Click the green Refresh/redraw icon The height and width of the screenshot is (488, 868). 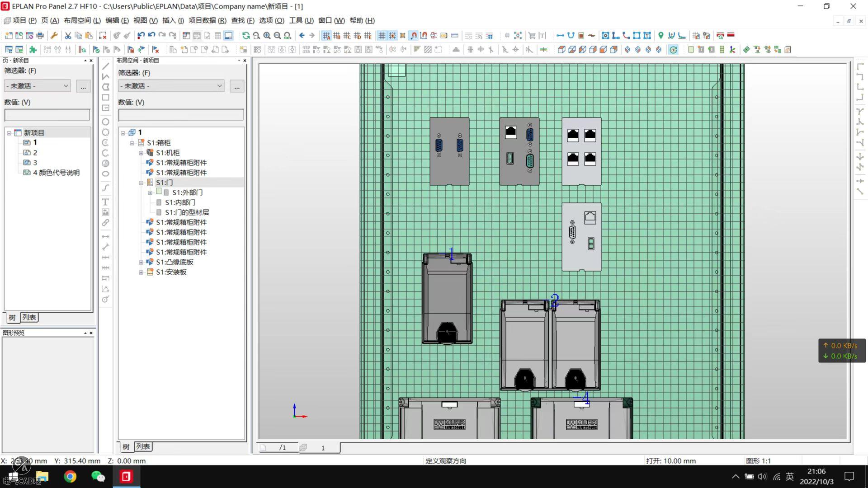pos(246,35)
